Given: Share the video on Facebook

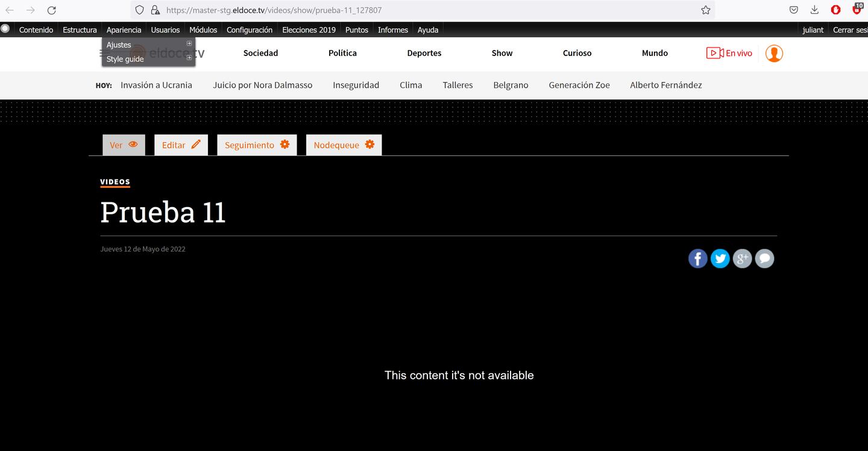Looking at the screenshot, I should (x=697, y=259).
